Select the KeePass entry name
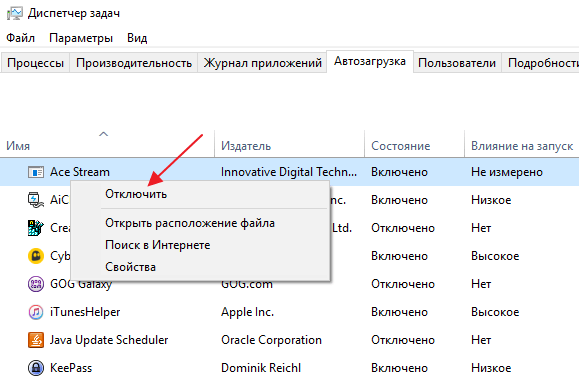The image size is (579, 384). [x=71, y=368]
